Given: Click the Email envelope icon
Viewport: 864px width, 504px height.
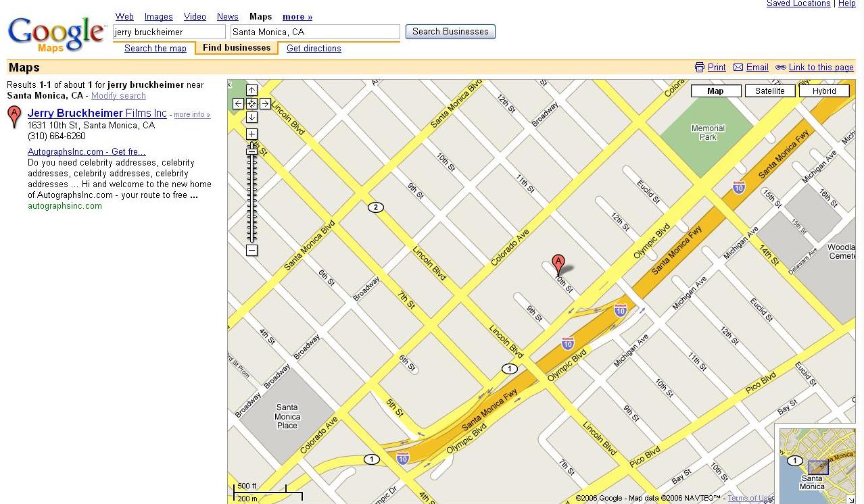Looking at the screenshot, I should [x=738, y=68].
